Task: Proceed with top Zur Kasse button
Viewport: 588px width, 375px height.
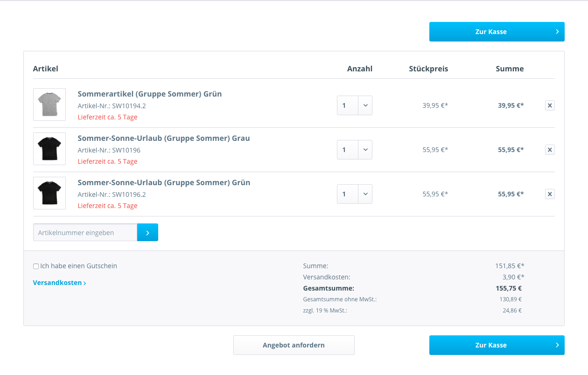Action: 491,32
